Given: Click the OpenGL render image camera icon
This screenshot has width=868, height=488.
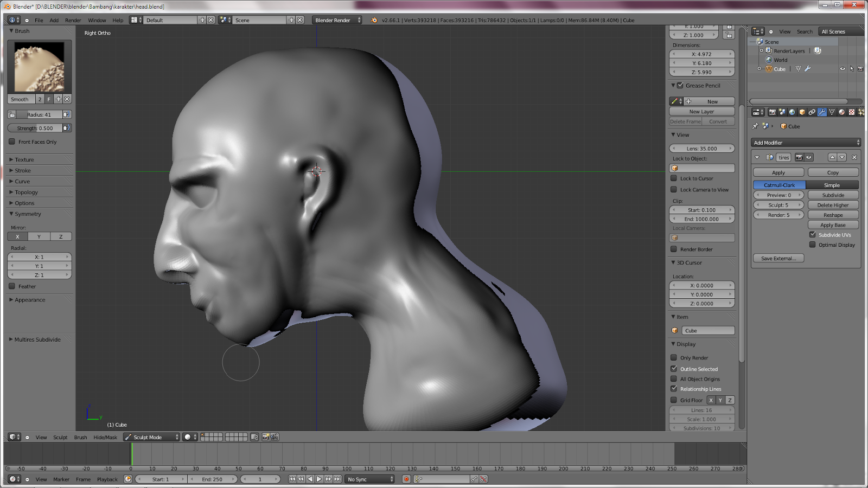Looking at the screenshot, I should tap(265, 437).
